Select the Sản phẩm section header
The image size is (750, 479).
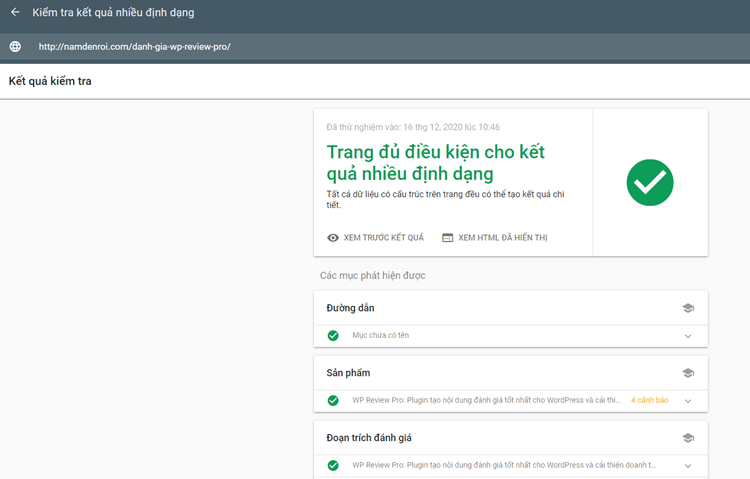click(x=348, y=373)
